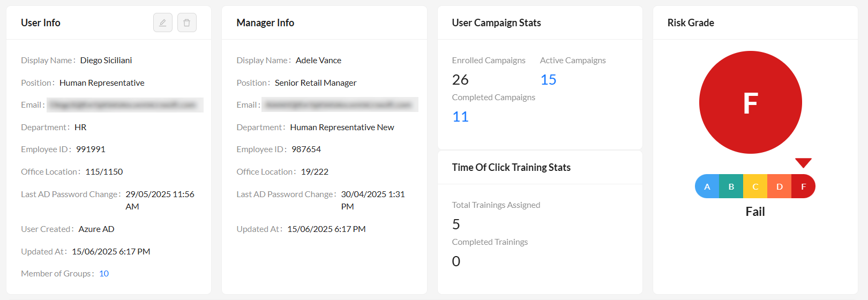868x300 pixels.
Task: Click the blurred user email field
Action: pyautogui.click(x=125, y=105)
